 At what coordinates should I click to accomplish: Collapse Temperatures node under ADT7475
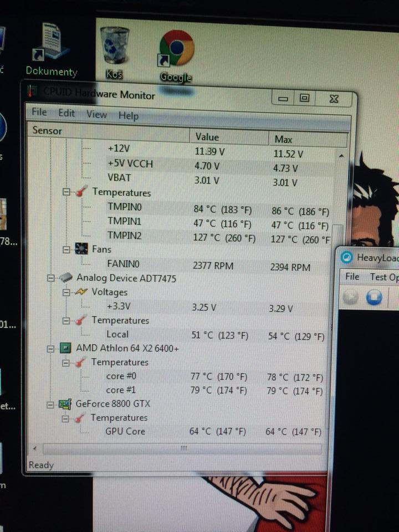[66, 320]
